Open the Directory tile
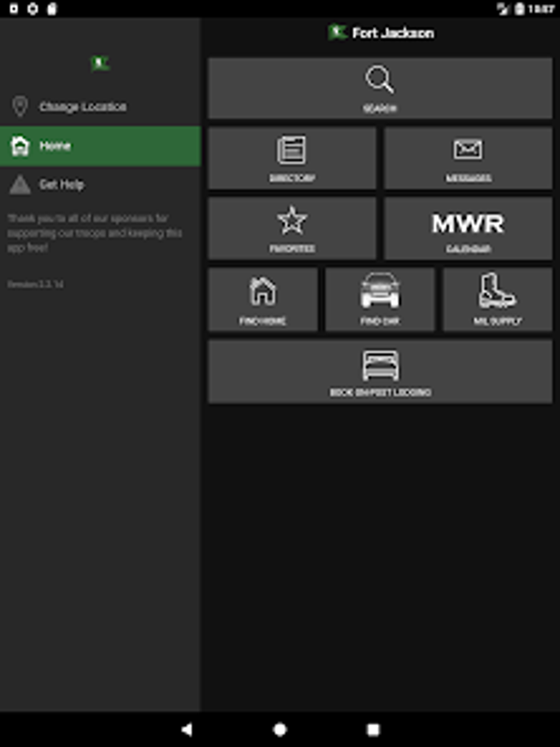This screenshot has width=560, height=747. point(292,158)
